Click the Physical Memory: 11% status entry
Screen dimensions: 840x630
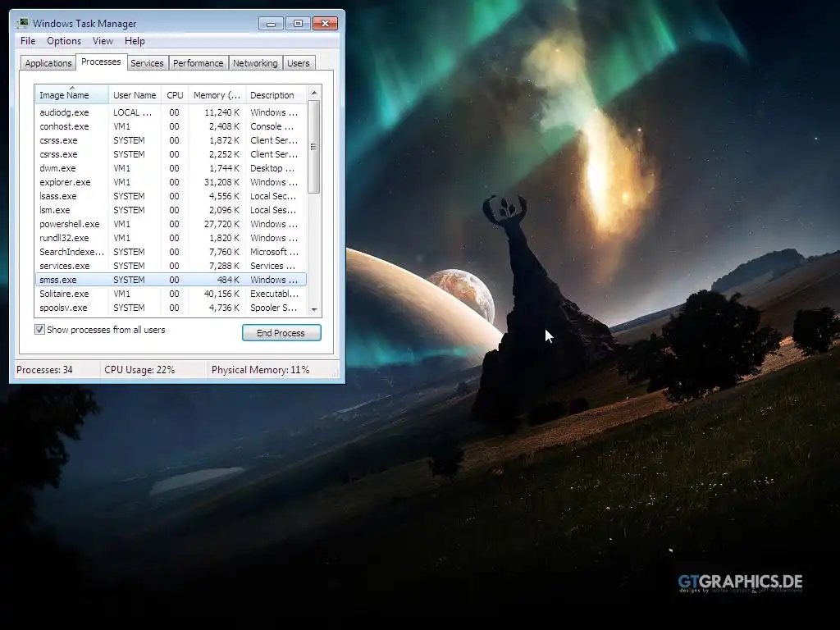point(260,370)
